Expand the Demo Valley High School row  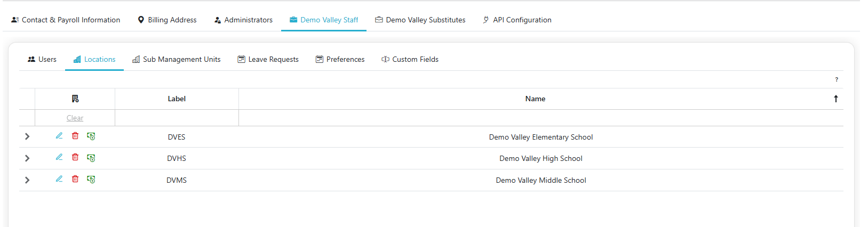(x=27, y=158)
